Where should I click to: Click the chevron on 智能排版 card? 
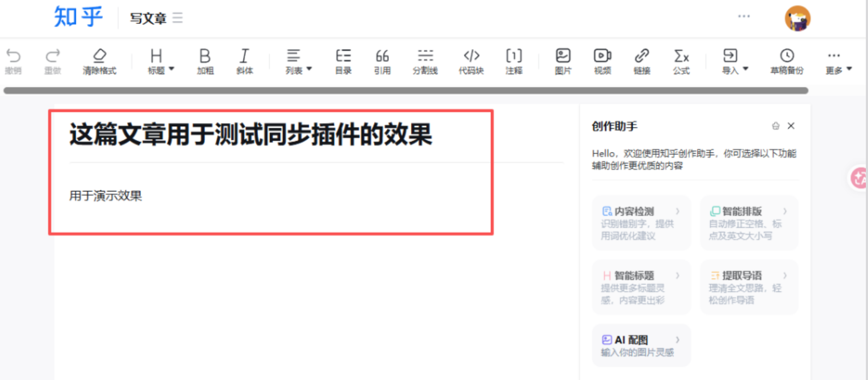click(785, 211)
